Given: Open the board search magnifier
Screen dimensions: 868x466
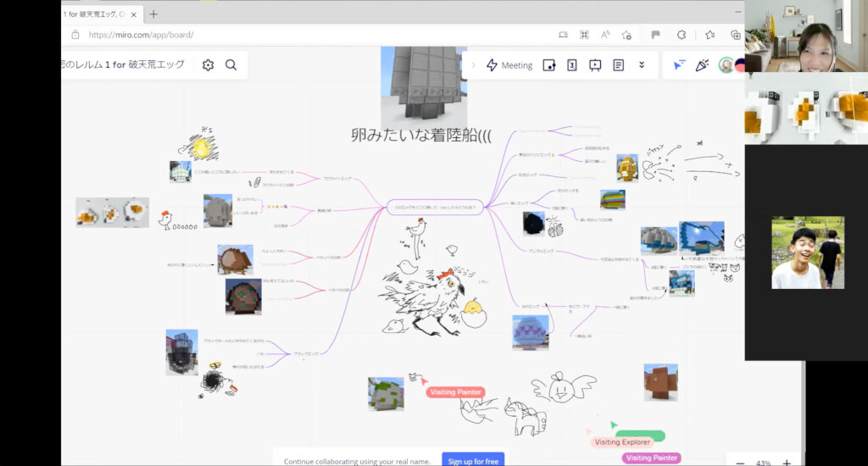Looking at the screenshot, I should click(231, 64).
